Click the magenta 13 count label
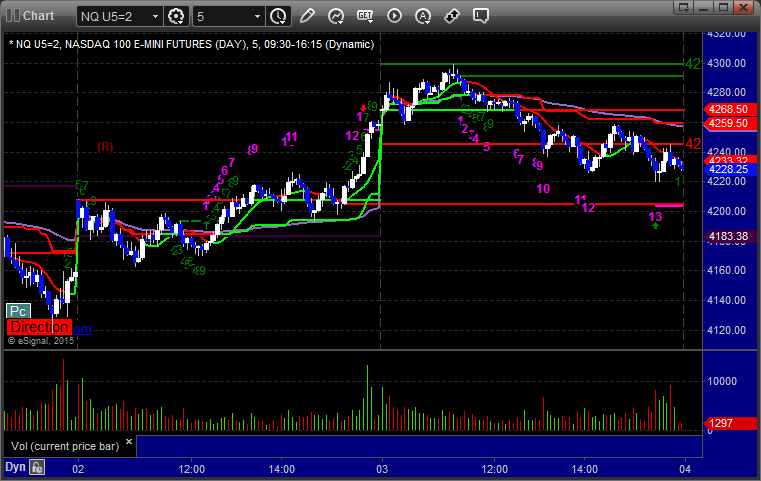 click(x=655, y=216)
